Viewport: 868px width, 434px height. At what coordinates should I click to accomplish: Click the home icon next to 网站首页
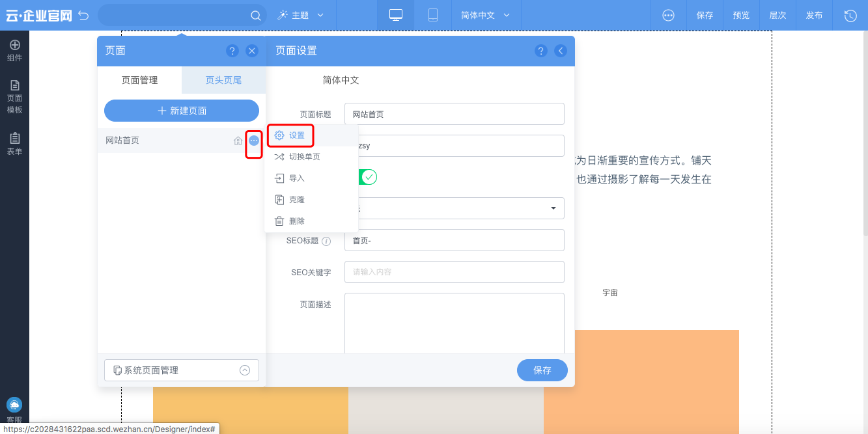point(238,140)
